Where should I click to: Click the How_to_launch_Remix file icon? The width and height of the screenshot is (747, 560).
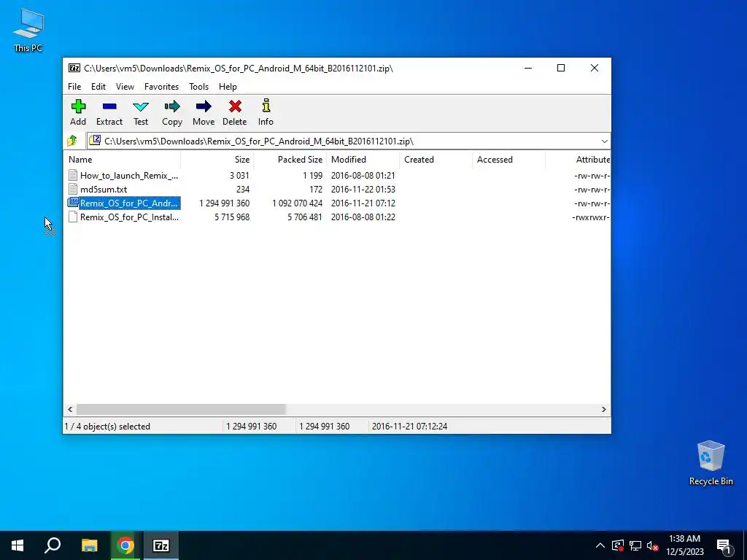click(72, 175)
